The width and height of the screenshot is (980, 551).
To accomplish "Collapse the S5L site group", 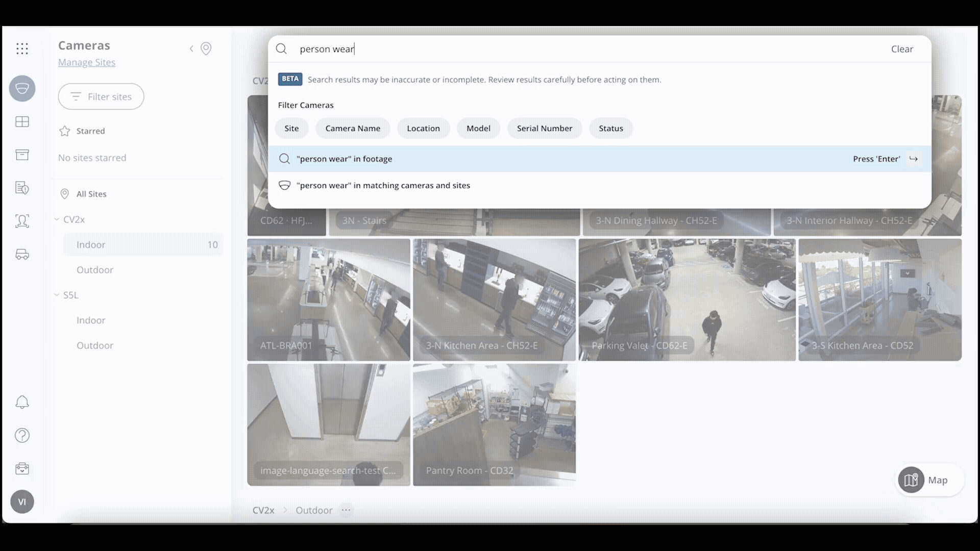I will (56, 295).
